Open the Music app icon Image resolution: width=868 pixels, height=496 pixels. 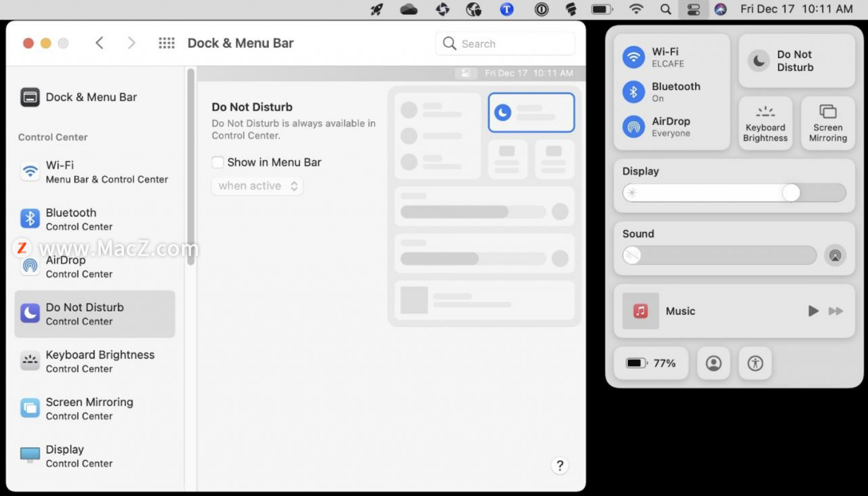coord(640,311)
